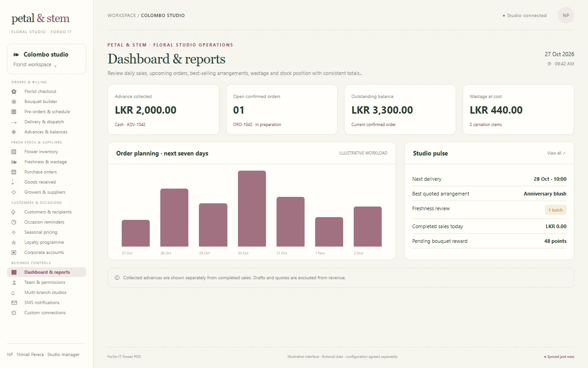
Task: Click the Florist checkout flower icon
Action: tap(14, 92)
